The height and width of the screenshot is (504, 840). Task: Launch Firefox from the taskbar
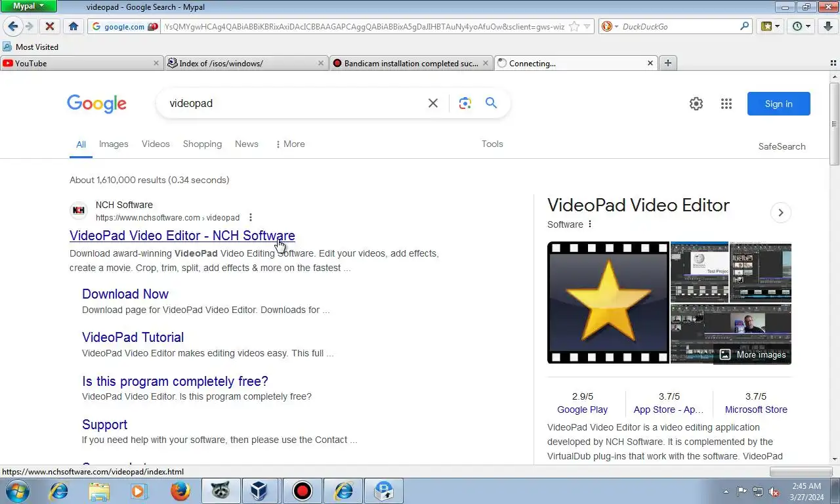click(x=180, y=491)
